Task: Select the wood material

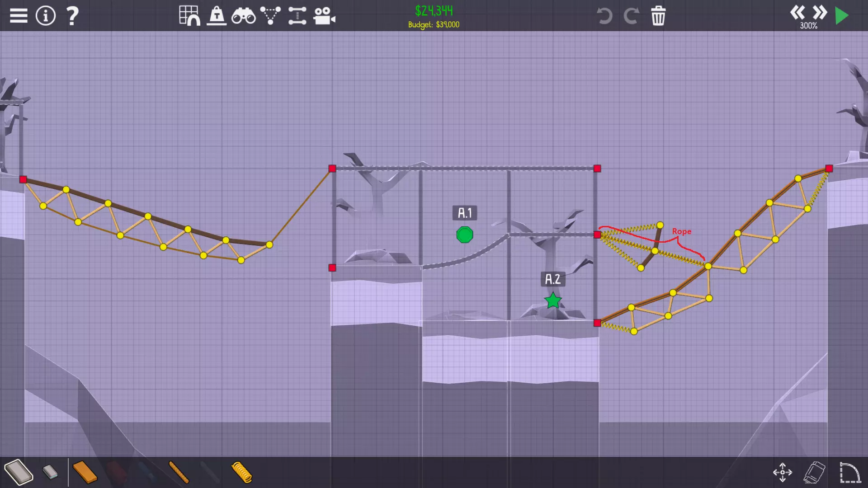Action: pos(85,472)
